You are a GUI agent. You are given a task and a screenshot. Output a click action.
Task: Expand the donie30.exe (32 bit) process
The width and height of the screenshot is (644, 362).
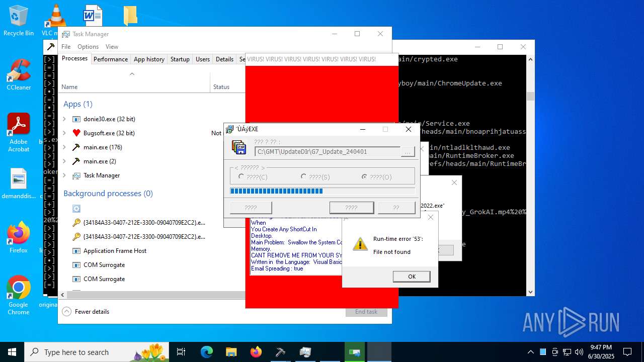[x=64, y=119]
